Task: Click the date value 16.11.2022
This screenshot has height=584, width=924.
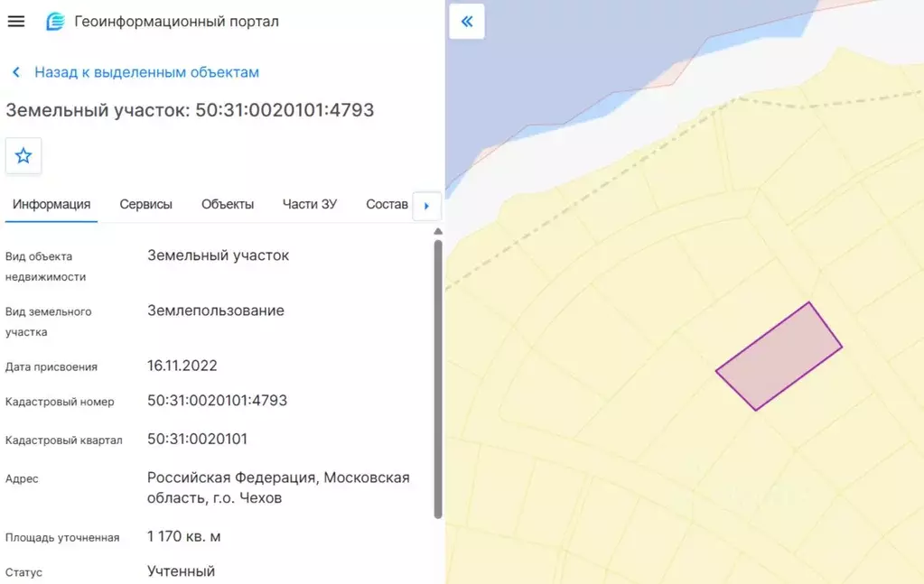Action: point(182,366)
